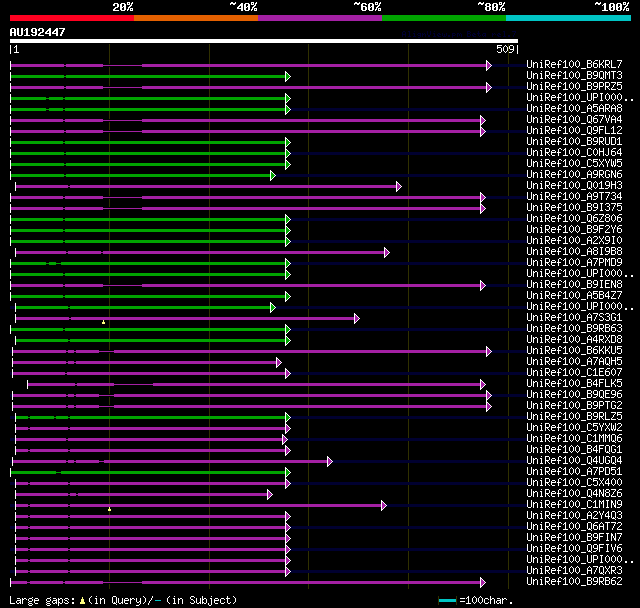The height and width of the screenshot is (608, 640).
Task: Click the query end position label 509
Action: coord(505,49)
